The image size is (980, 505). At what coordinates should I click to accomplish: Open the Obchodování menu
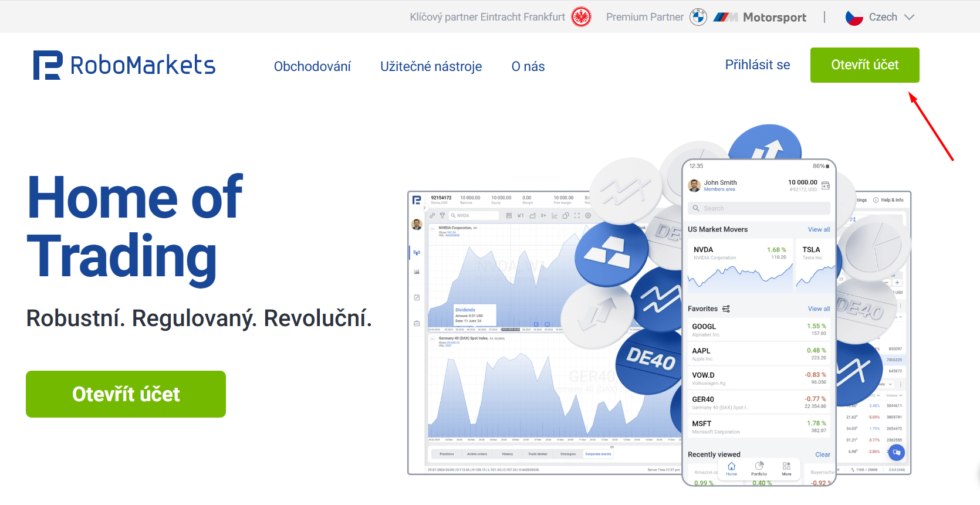pyautogui.click(x=312, y=66)
